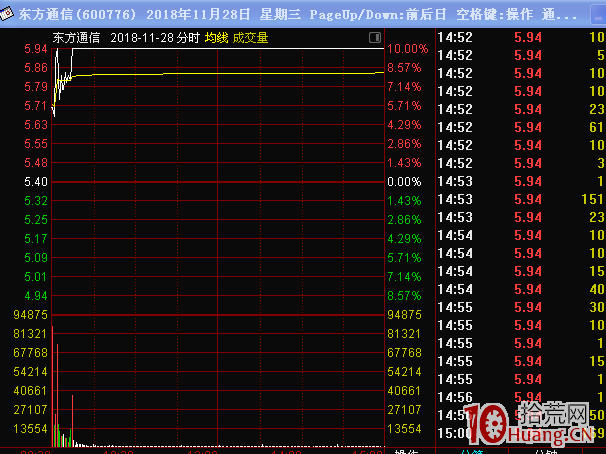This screenshot has height=454, width=606.
Task: Select the 14:52 tick with volume 61
Action: pyautogui.click(x=521, y=128)
